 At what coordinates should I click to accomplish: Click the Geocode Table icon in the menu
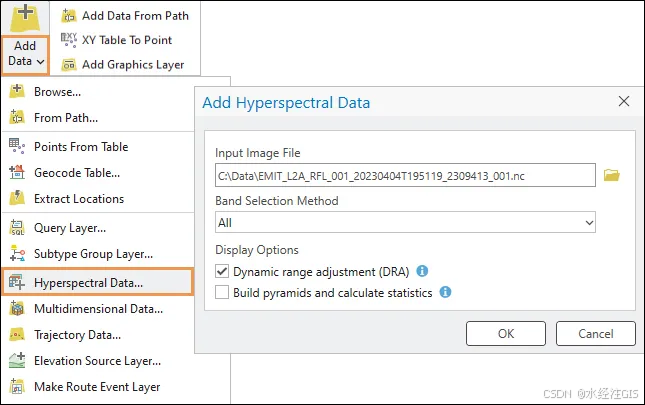click(x=17, y=172)
